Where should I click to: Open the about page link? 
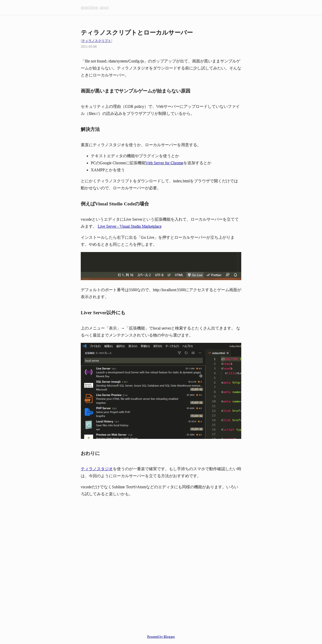tap(104, 8)
